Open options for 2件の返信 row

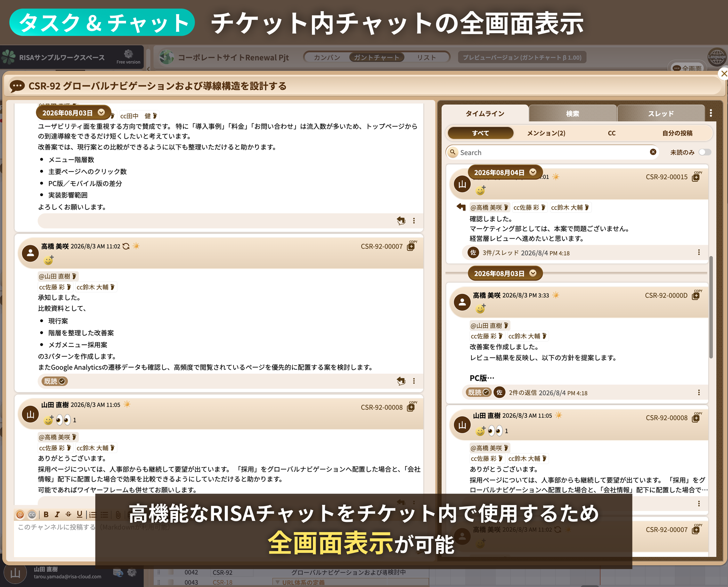point(699,393)
